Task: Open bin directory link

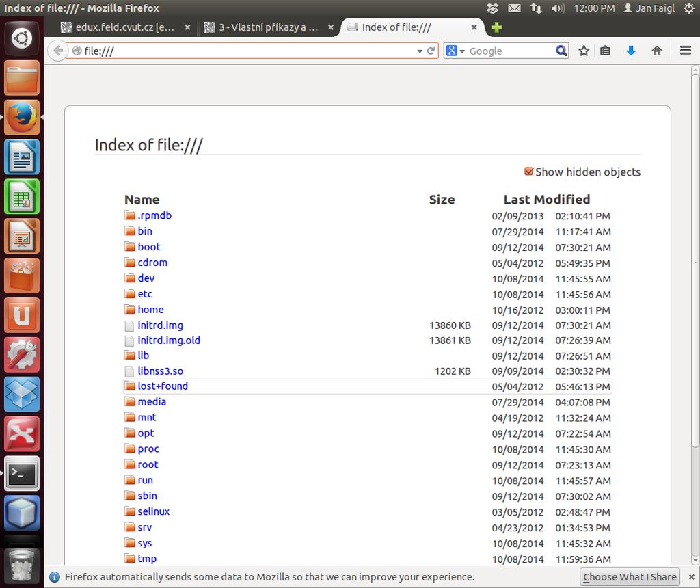Action: 145,231
